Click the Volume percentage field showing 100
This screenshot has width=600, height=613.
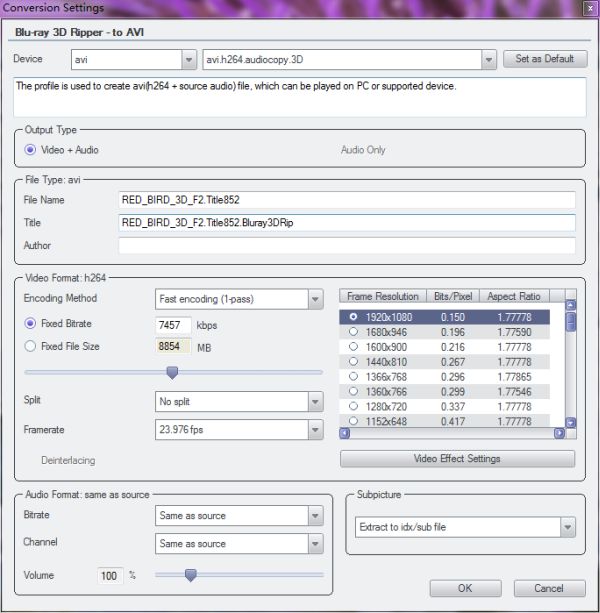click(110, 576)
